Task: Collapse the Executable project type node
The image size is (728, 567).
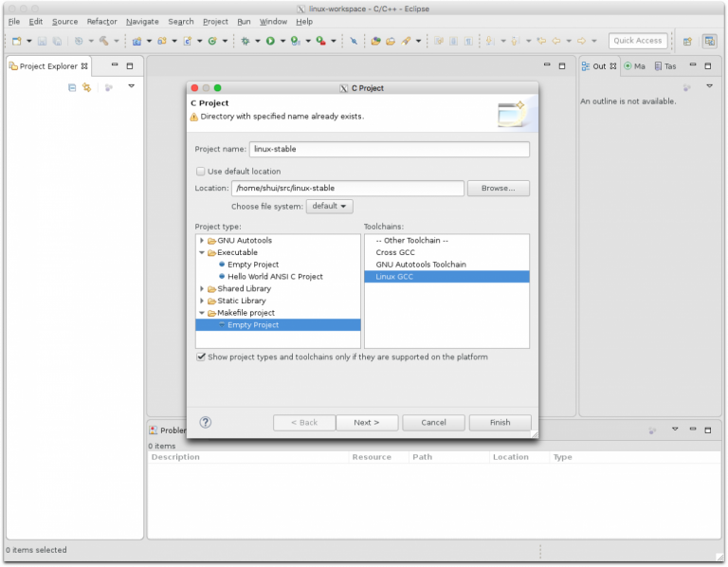Action: (202, 252)
